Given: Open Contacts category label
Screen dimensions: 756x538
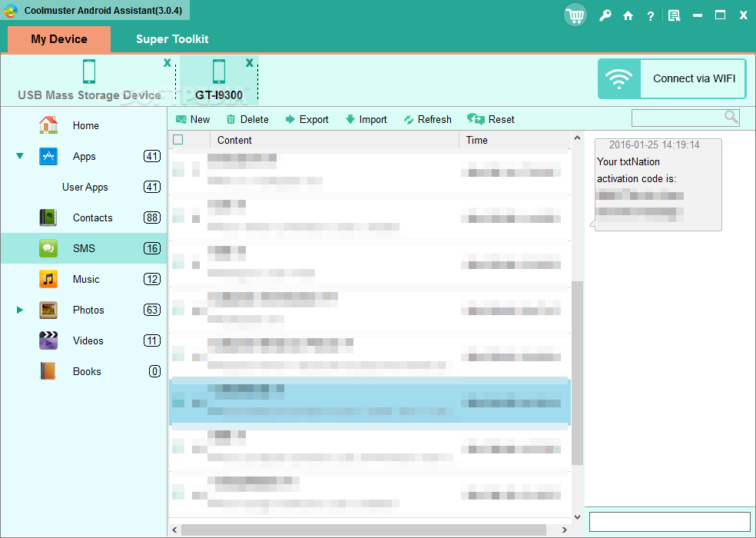Looking at the screenshot, I should [x=92, y=218].
